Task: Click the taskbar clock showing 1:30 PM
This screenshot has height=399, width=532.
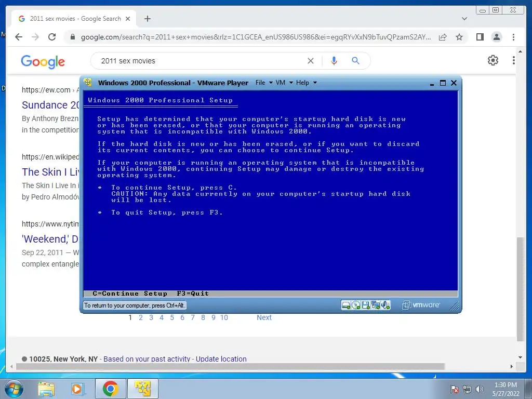Action: (506, 389)
